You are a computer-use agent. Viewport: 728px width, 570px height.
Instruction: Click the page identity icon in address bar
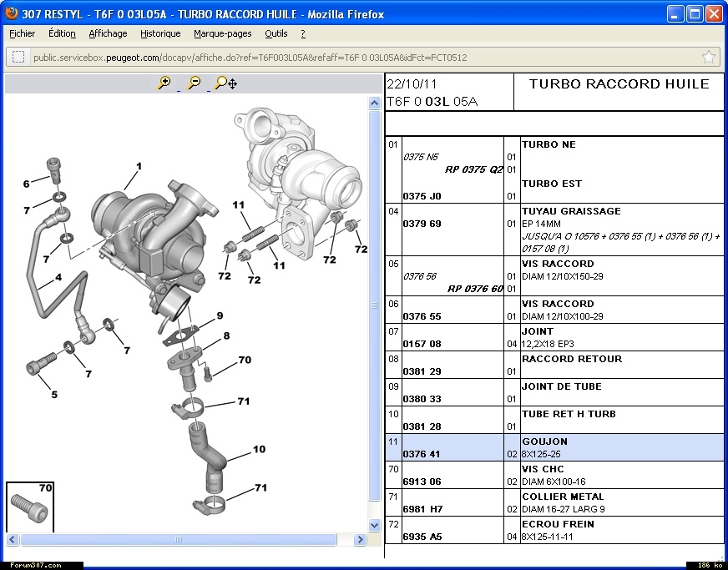pyautogui.click(x=18, y=58)
